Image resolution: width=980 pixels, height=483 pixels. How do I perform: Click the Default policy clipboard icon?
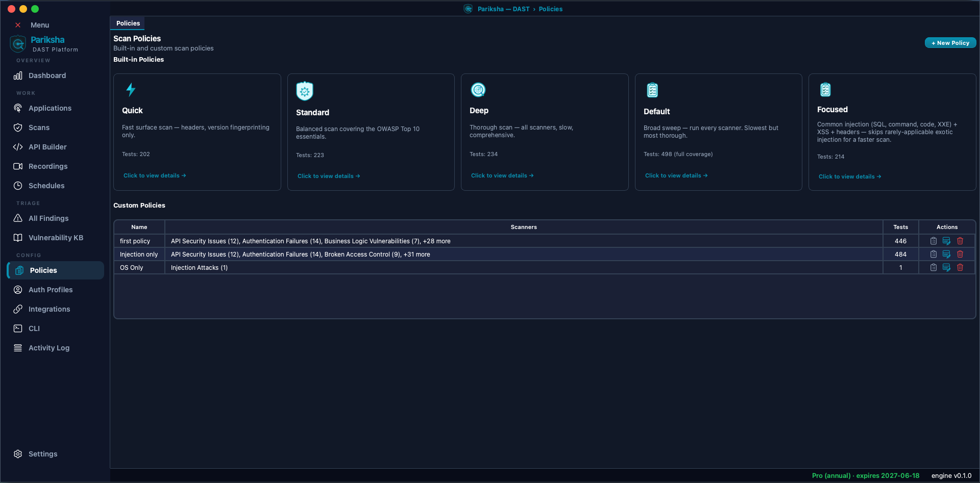652,90
